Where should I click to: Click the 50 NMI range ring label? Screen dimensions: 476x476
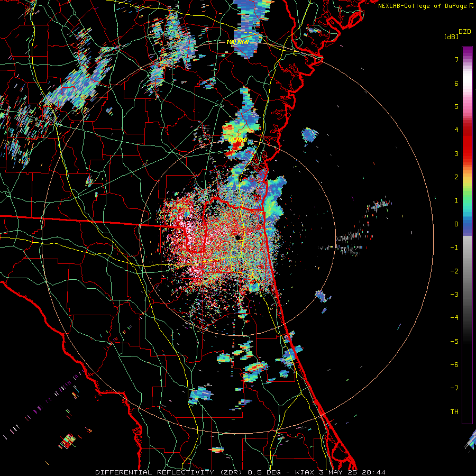pyautogui.click(x=237, y=140)
